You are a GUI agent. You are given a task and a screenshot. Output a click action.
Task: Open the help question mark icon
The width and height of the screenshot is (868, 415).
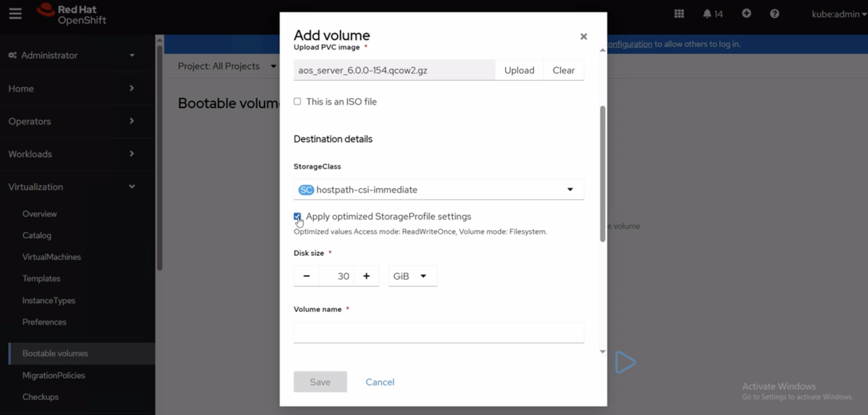point(774,14)
